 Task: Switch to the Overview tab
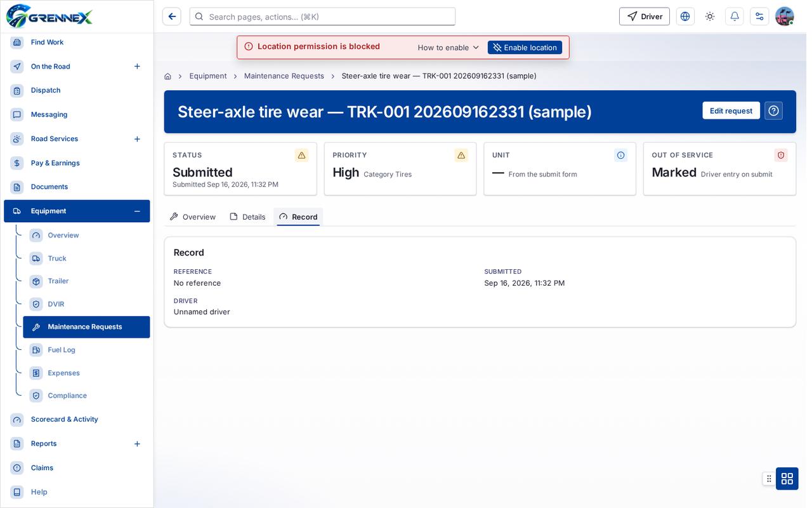click(x=193, y=217)
